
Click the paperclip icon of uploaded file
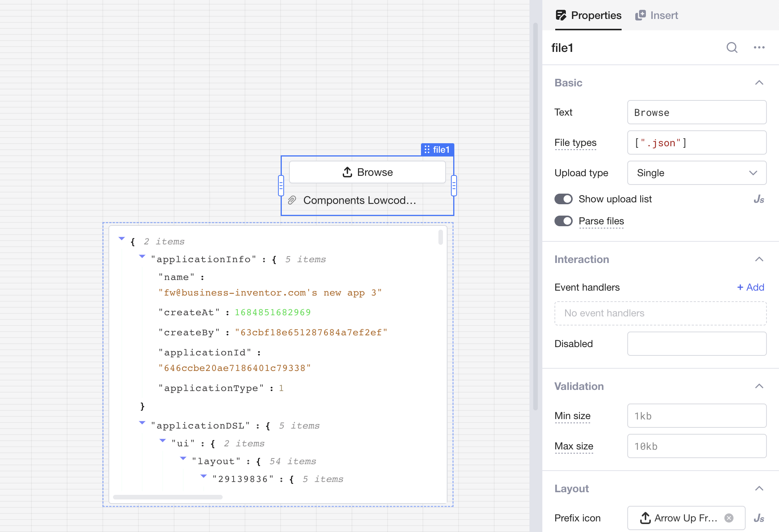292,200
